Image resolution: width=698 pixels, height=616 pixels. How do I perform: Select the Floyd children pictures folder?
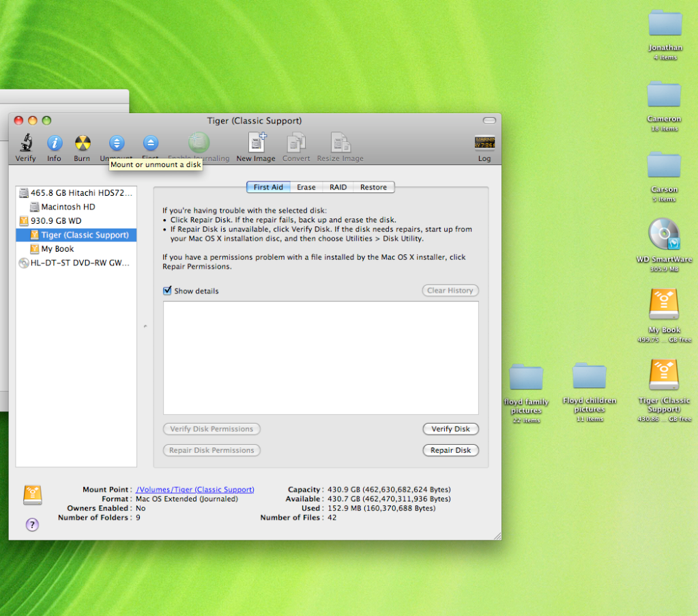click(x=590, y=376)
